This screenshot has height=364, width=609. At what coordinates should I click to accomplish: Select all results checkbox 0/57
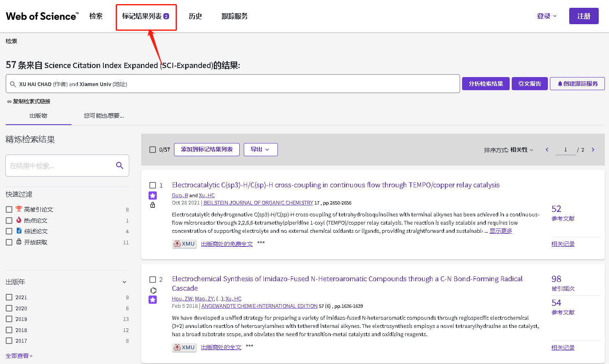[153, 150]
